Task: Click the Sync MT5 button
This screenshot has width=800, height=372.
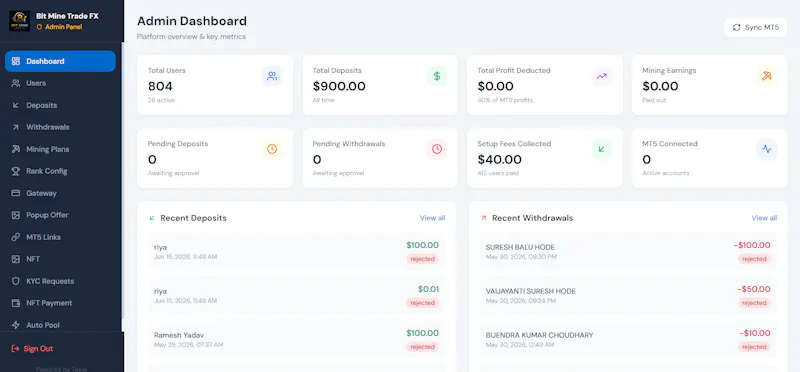Action: (756, 28)
